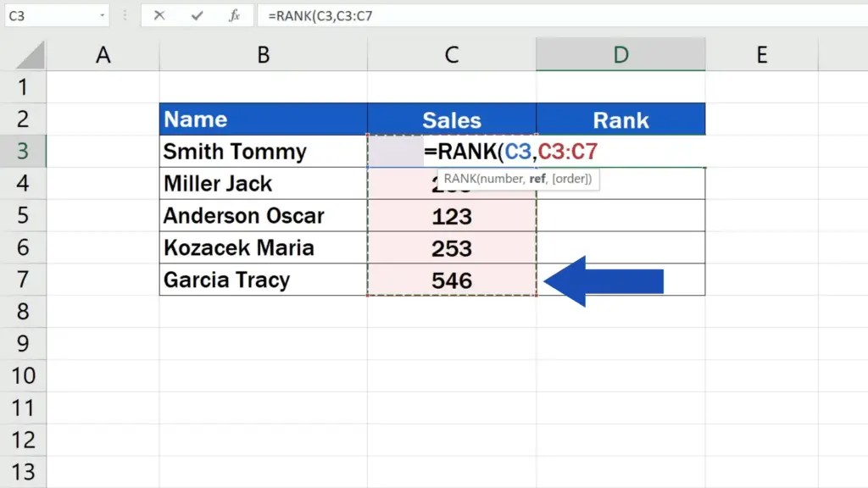Click the row 13 header

tap(25, 471)
